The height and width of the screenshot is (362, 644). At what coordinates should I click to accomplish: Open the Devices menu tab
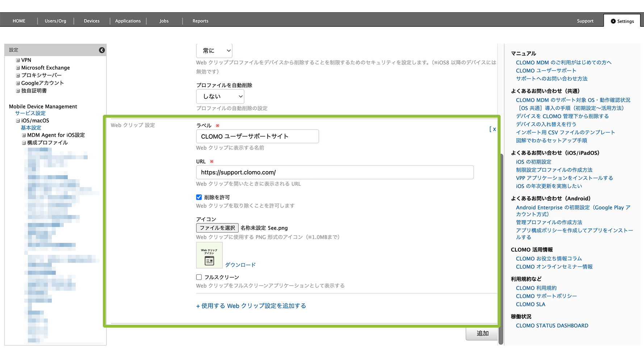(92, 21)
